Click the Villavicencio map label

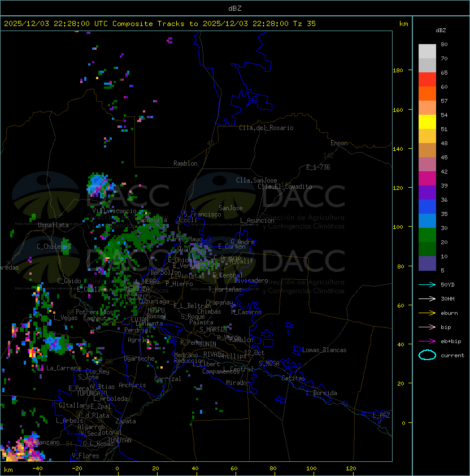pos(114,211)
